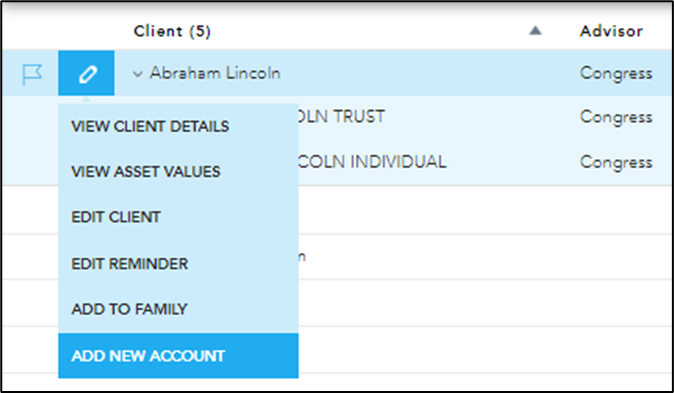Screen dimensions: 674x393
Task: Click the partially hidden client name ending in n
Action: [302, 257]
